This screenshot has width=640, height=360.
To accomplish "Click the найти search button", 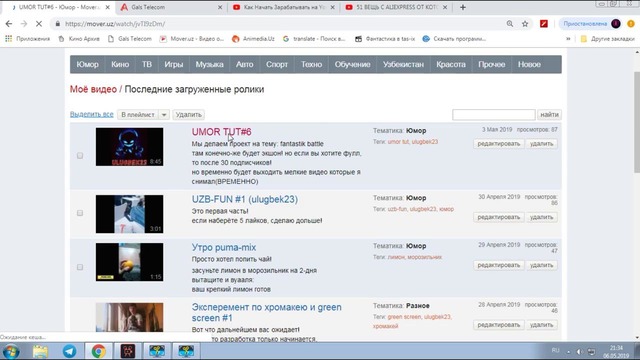I will click(549, 115).
